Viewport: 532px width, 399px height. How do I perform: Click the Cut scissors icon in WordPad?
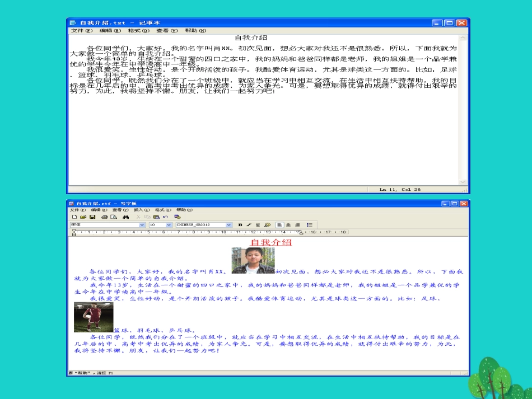point(138,217)
